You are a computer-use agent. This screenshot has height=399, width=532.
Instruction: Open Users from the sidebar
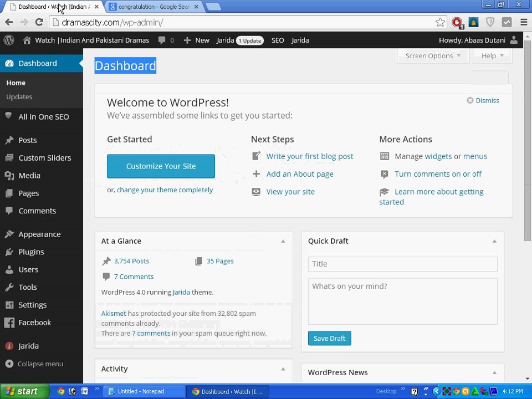[x=42, y=269]
